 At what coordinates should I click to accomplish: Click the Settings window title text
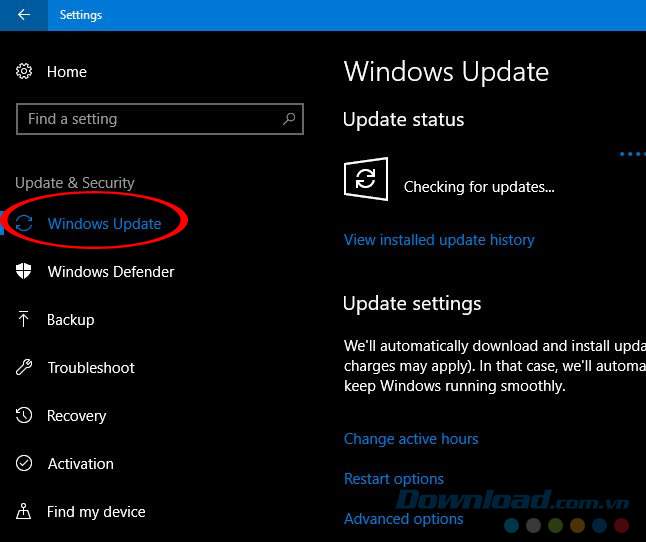(x=81, y=15)
